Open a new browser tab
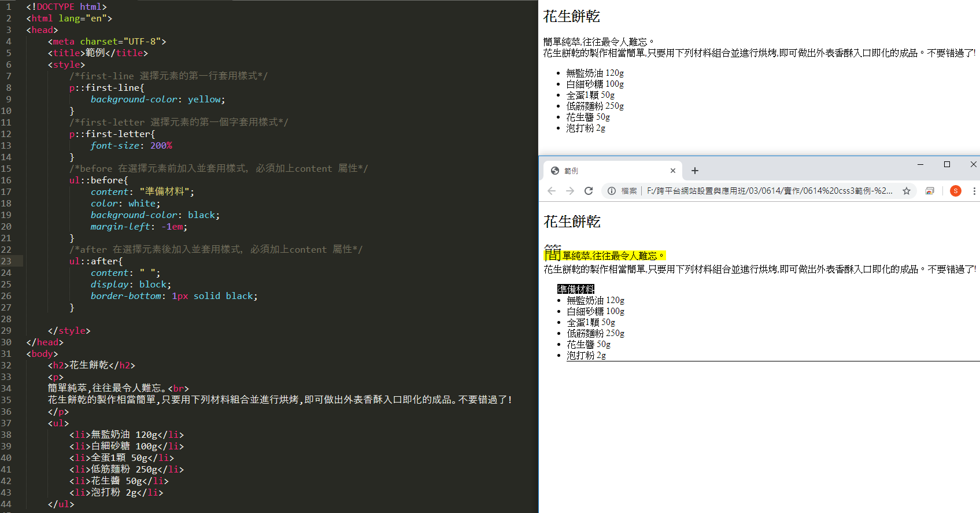This screenshot has width=980, height=513. (x=695, y=171)
